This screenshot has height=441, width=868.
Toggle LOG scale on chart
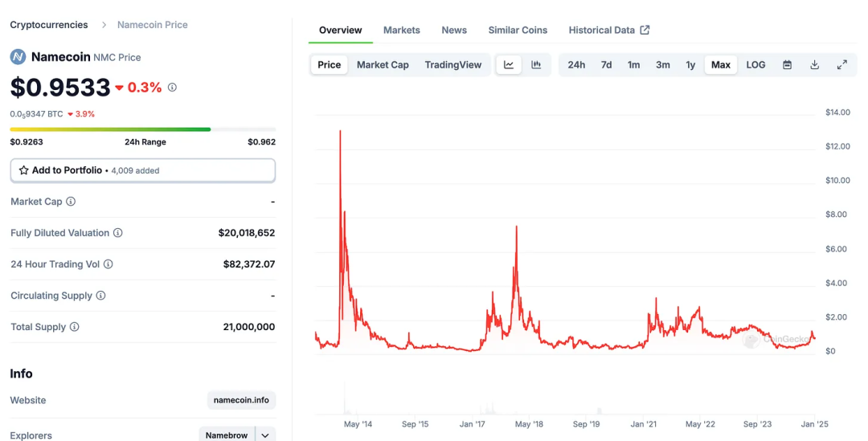755,65
